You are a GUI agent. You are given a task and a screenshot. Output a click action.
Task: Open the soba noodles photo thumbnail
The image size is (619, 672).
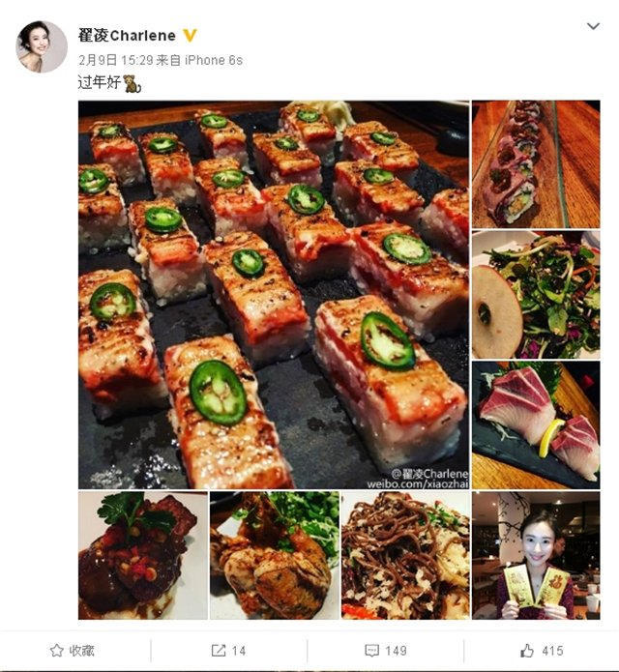[x=404, y=555]
